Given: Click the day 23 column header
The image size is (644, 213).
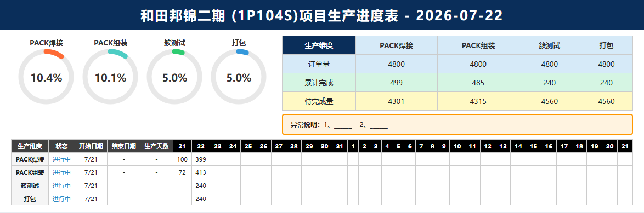Looking at the screenshot, I should coord(218,146).
